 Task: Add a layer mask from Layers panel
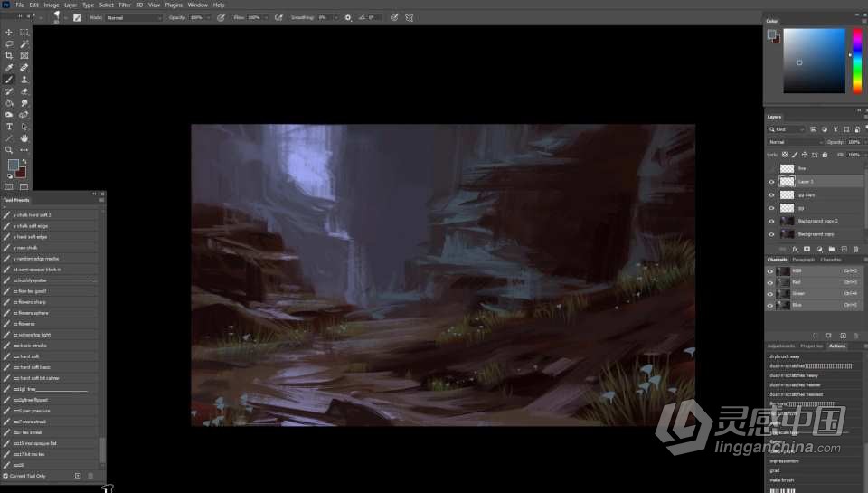pyautogui.click(x=807, y=250)
